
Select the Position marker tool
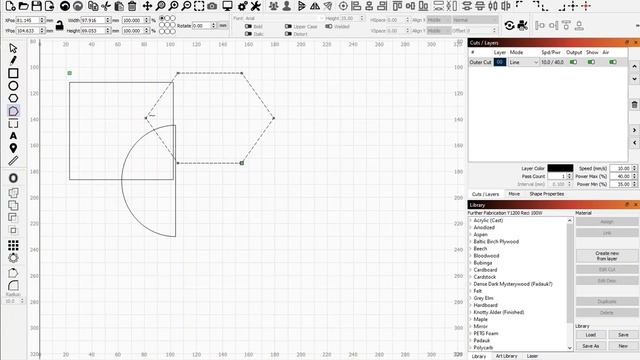[13, 148]
